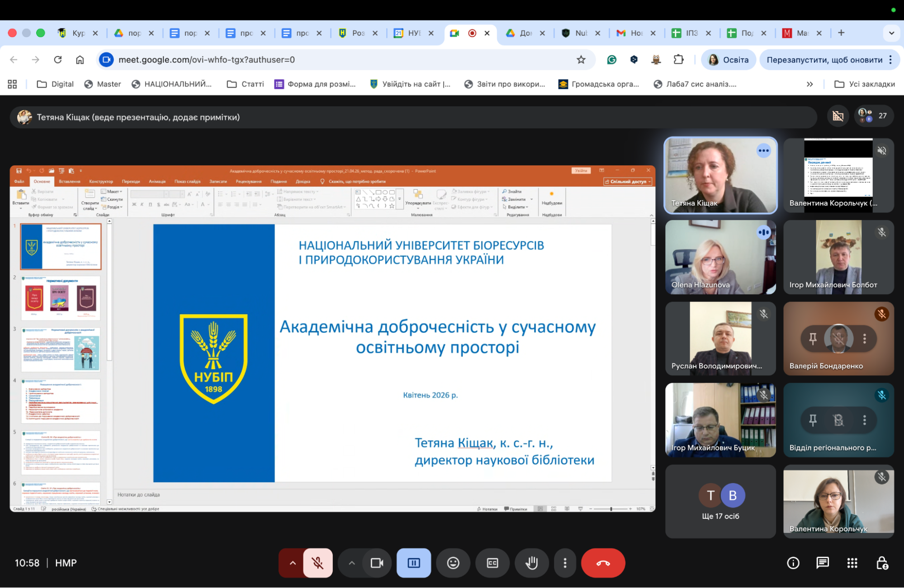Bookmark page with the star icon
This screenshot has width=904, height=588.
(x=581, y=60)
